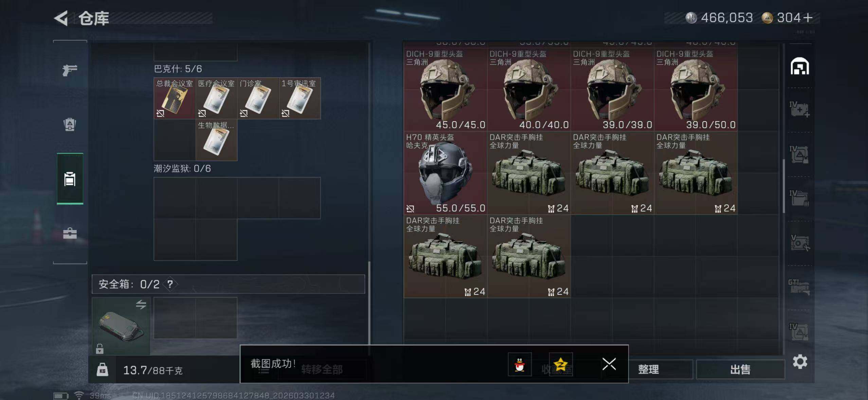Image resolution: width=868 pixels, height=400 pixels.
Task: Click the 出售 sell button
Action: pos(740,369)
